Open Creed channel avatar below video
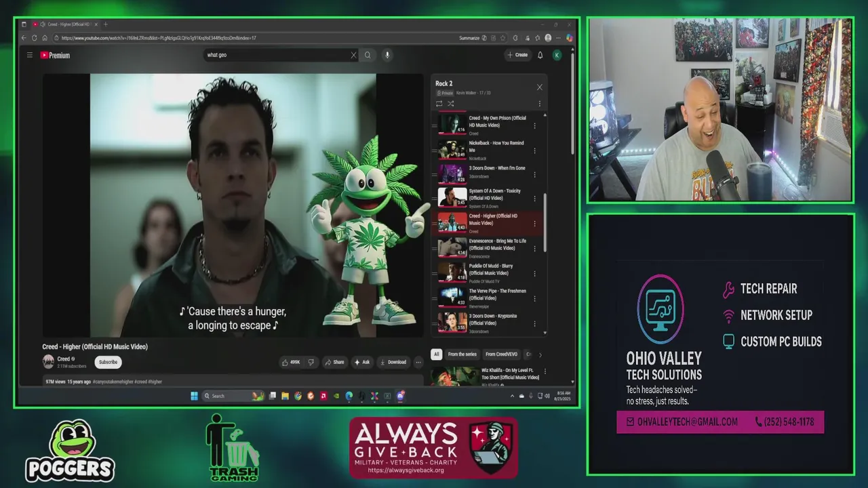 pos(48,362)
